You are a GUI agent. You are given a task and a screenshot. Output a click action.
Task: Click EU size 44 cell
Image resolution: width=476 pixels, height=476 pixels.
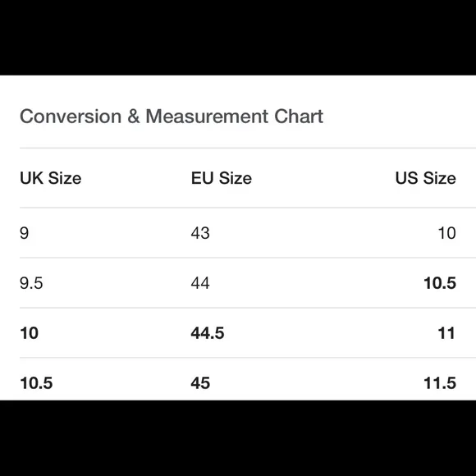click(x=200, y=283)
